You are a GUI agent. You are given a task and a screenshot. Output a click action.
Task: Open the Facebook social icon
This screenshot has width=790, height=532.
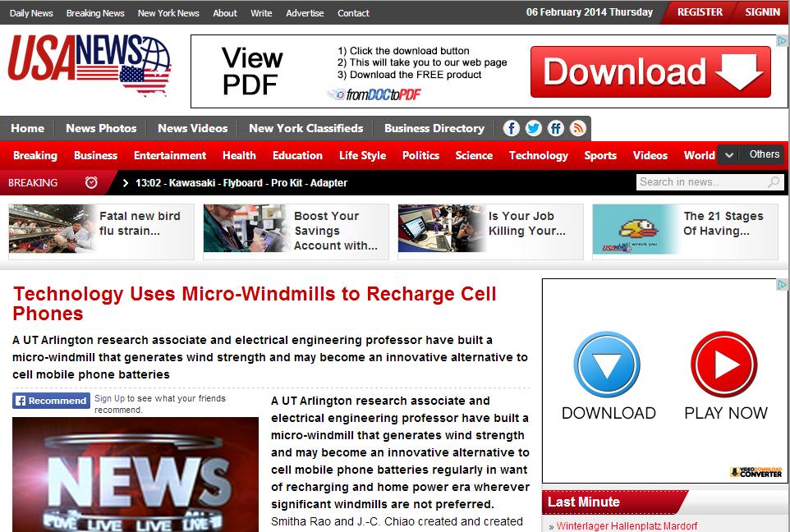512,128
